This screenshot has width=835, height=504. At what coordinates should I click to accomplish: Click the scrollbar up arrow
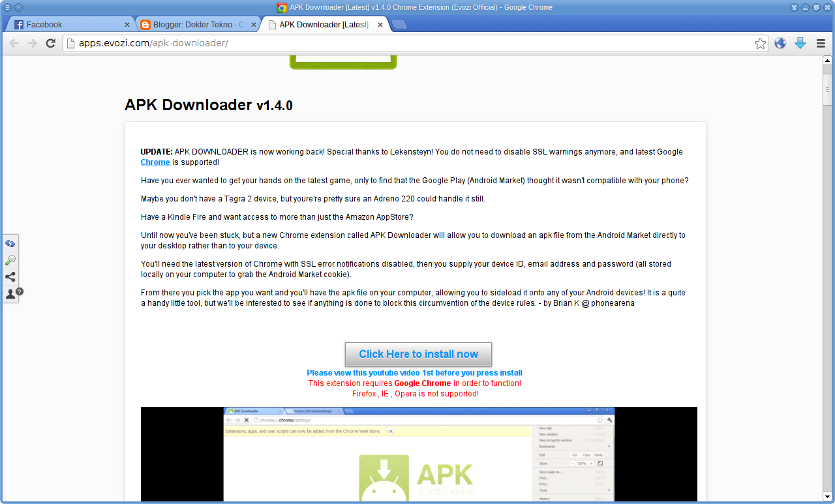(x=827, y=60)
